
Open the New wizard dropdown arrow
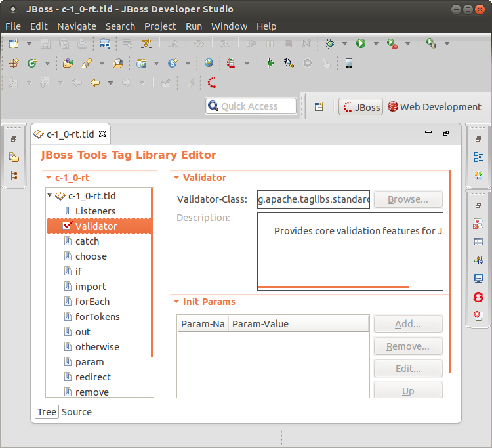click(x=29, y=43)
